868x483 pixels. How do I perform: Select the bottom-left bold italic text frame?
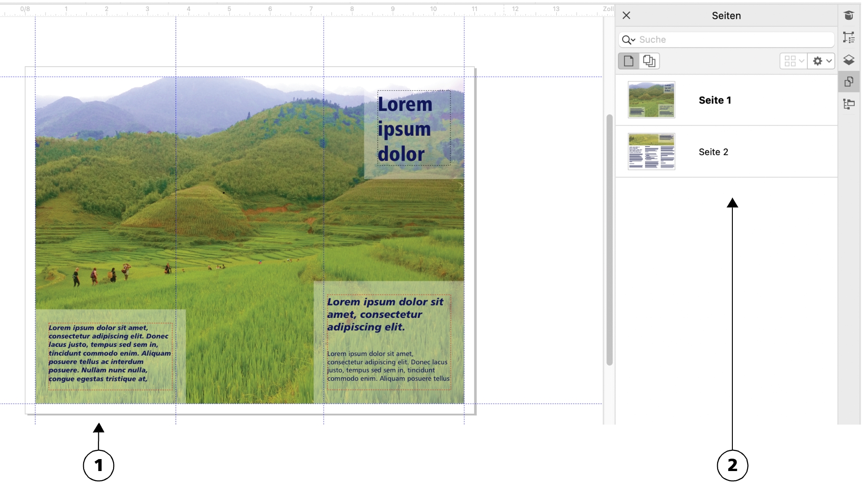(110, 353)
